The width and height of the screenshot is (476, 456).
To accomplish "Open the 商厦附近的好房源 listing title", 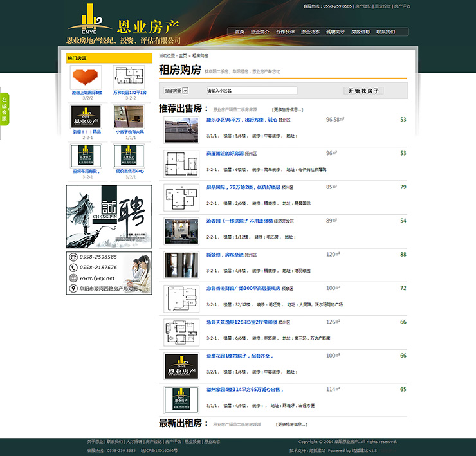I will pyautogui.click(x=225, y=154).
